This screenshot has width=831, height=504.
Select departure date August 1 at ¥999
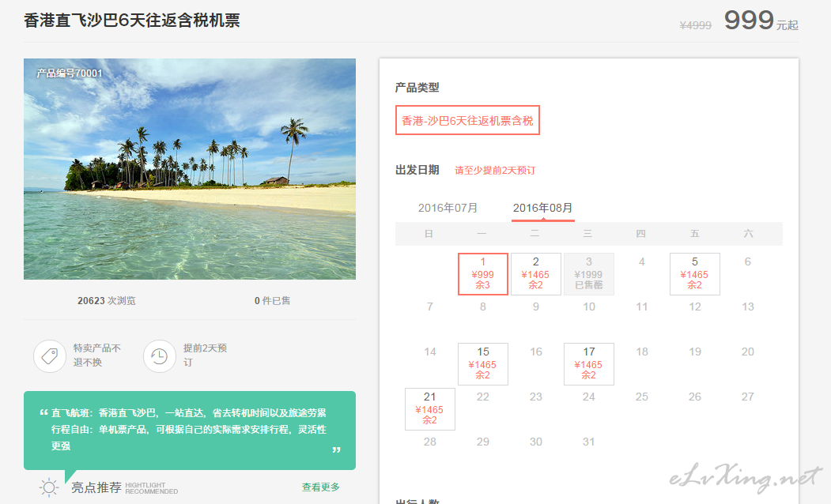coord(483,273)
